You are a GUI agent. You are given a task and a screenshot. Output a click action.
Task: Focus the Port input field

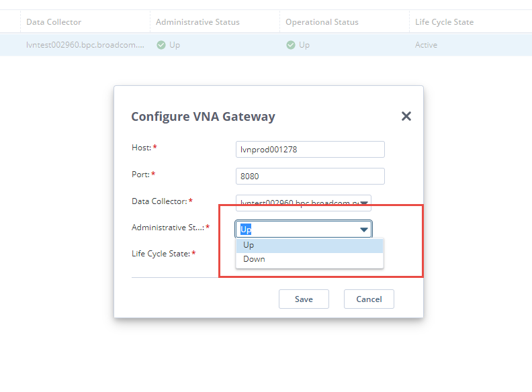coord(310,176)
